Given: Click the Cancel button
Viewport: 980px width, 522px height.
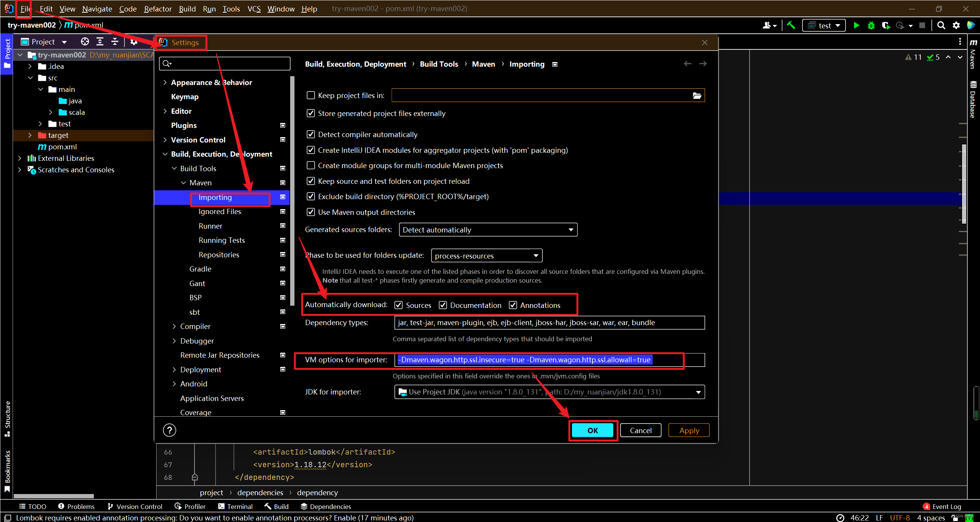Looking at the screenshot, I should coord(640,430).
